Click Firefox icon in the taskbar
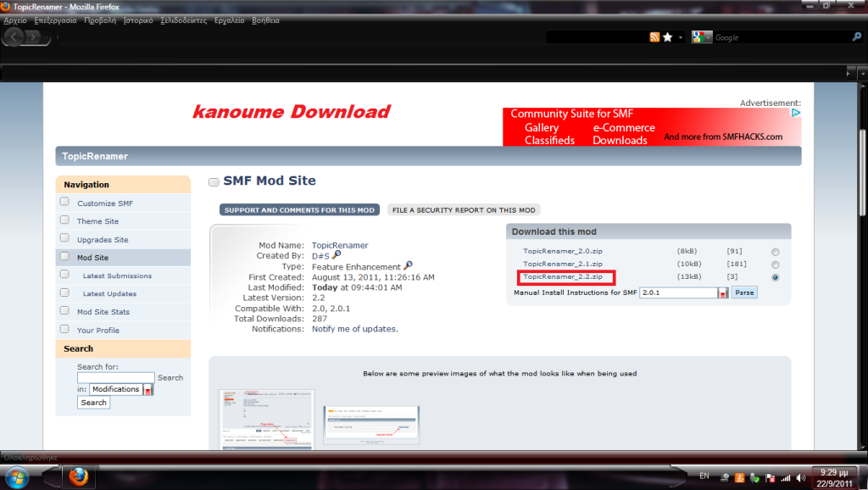868x490 pixels. click(x=78, y=475)
